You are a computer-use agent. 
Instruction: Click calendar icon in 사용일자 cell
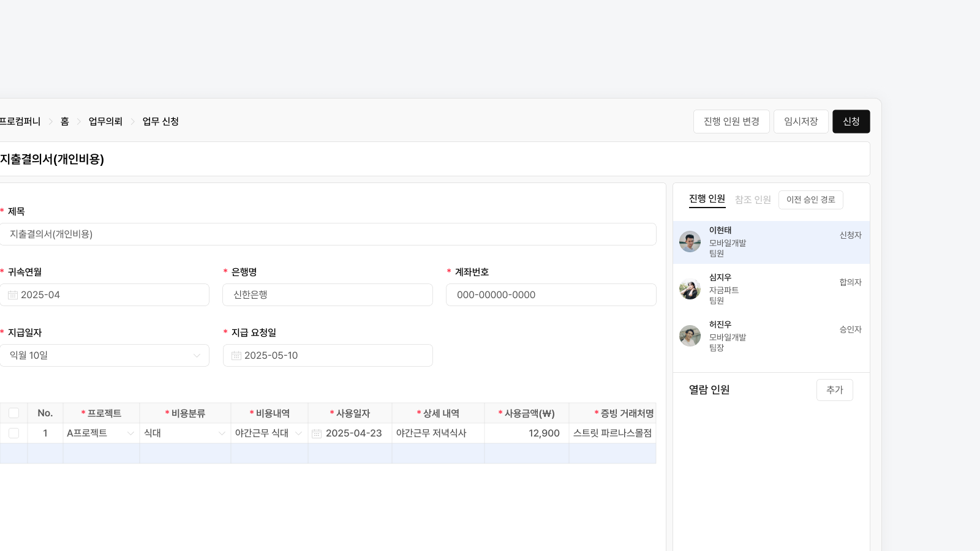[x=317, y=433]
